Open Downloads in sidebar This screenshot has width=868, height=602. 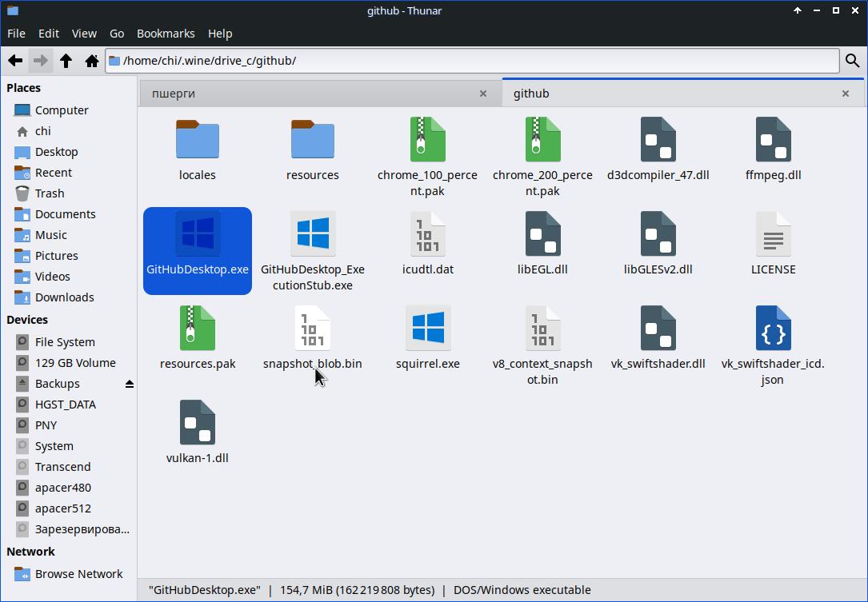(x=64, y=297)
